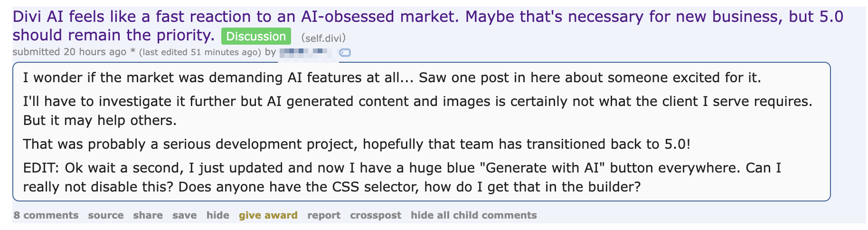Crosspost this post
The width and height of the screenshot is (868, 230).
(x=376, y=215)
